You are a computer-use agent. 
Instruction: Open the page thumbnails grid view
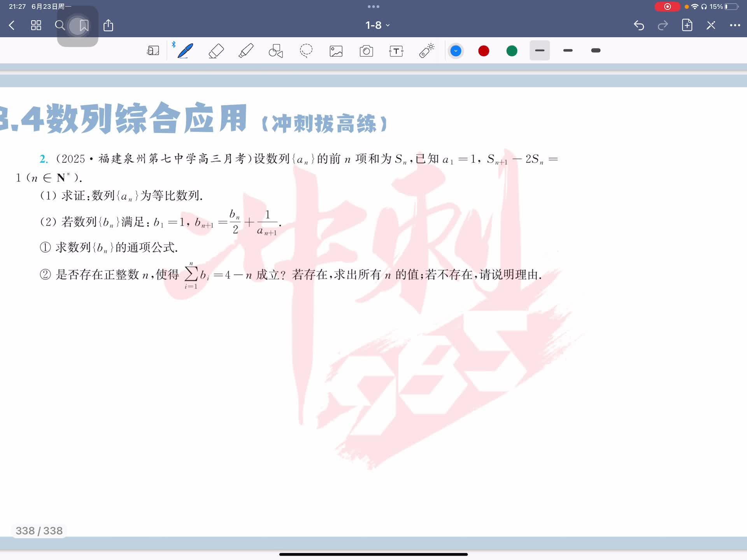tap(36, 26)
